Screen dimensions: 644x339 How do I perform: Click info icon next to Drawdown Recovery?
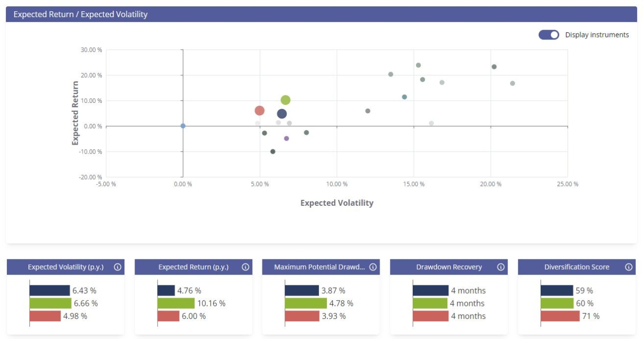(501, 267)
